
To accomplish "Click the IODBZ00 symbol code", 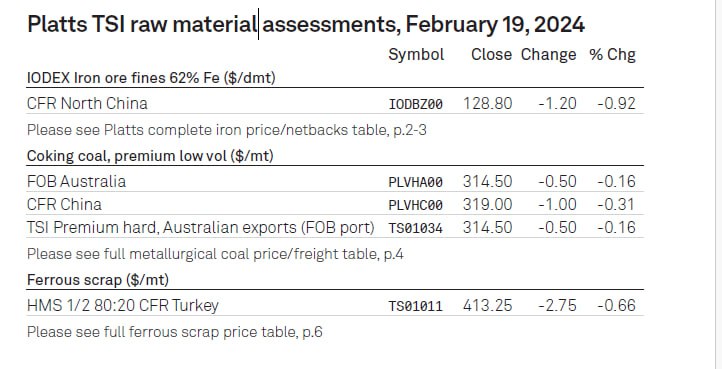I will coord(416,104).
